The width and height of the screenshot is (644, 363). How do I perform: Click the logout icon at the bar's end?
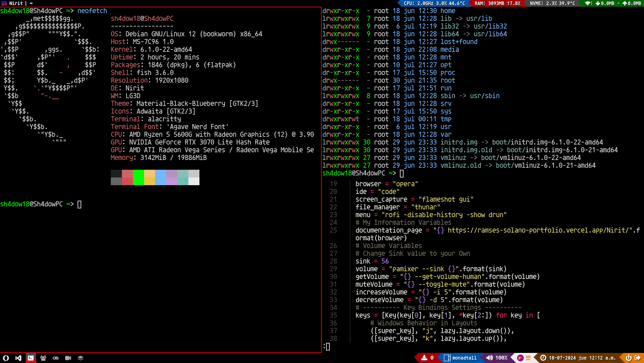[x=637, y=358]
